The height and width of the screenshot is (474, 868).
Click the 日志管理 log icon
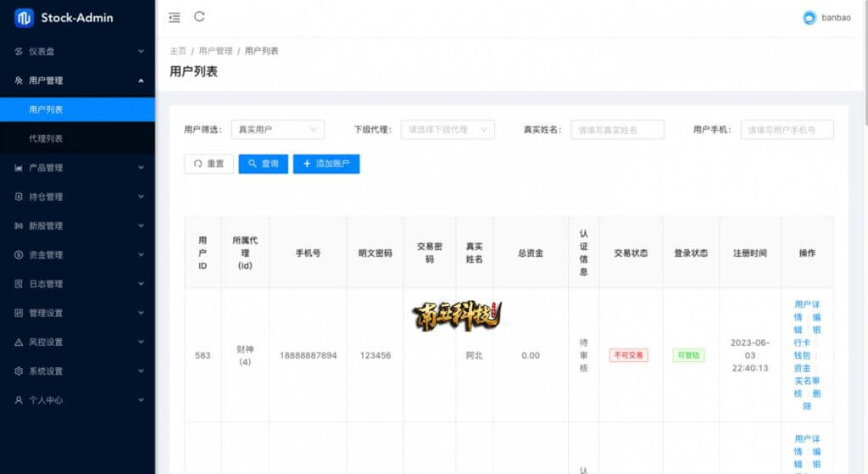click(19, 284)
